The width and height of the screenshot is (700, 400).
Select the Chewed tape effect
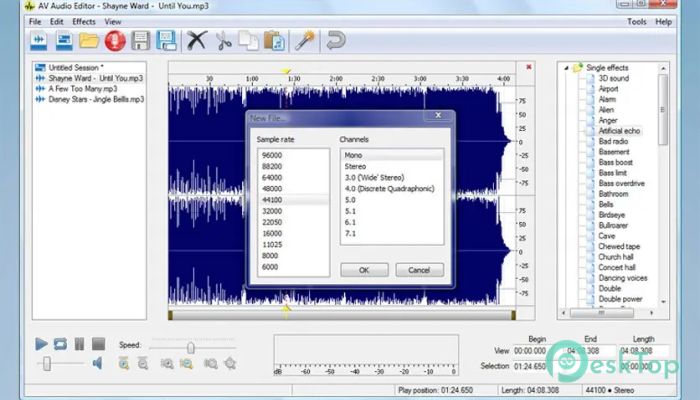point(619,246)
